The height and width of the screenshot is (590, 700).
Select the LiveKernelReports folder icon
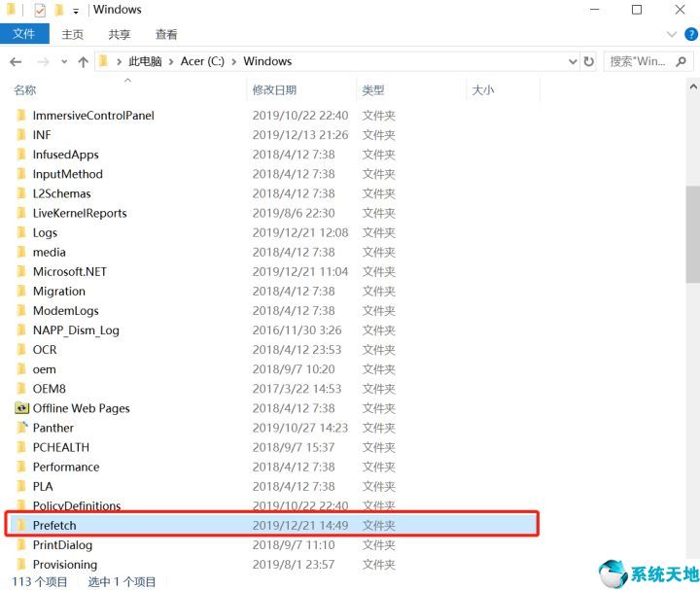click(x=21, y=213)
